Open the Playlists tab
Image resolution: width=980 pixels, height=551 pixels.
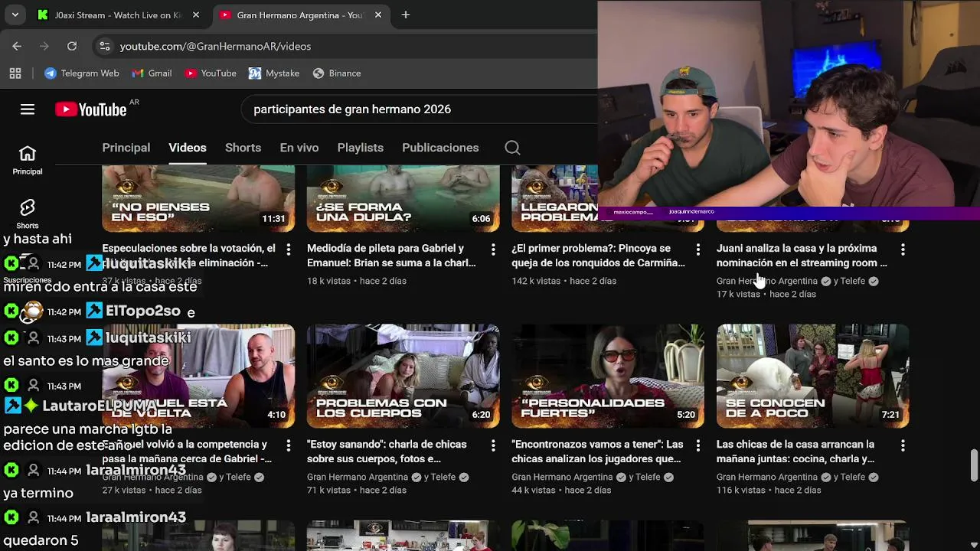click(x=361, y=148)
